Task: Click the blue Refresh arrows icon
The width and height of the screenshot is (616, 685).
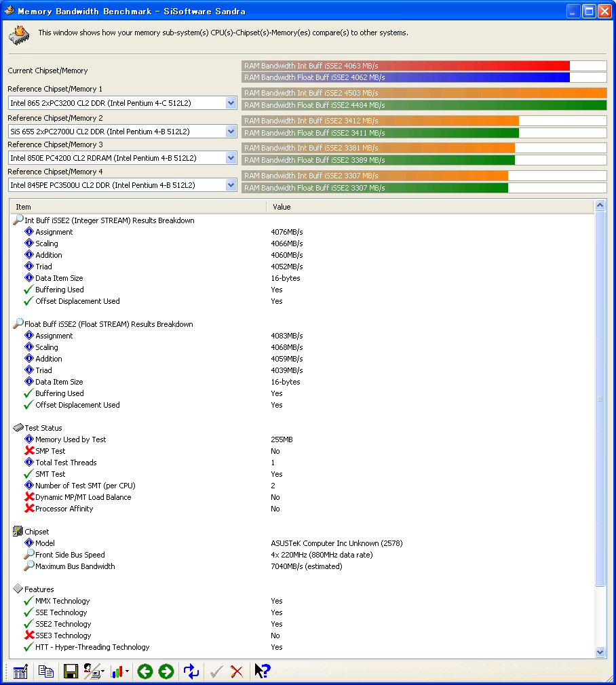Action: 191,671
